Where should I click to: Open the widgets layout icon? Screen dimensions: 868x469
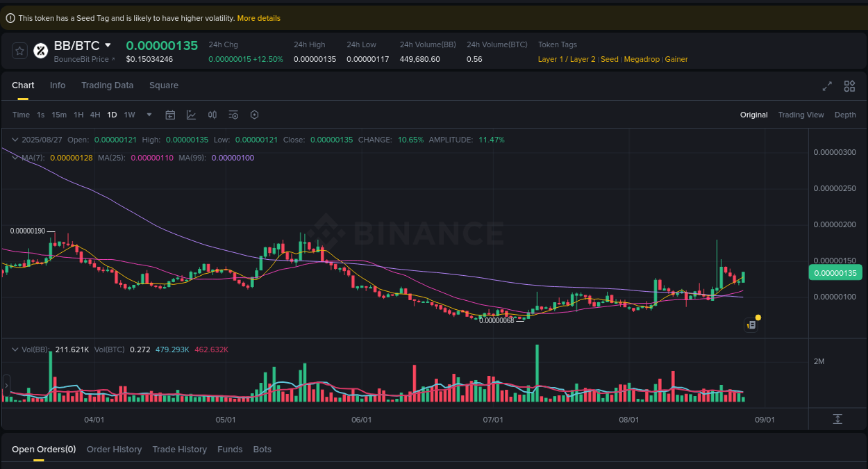coord(849,86)
